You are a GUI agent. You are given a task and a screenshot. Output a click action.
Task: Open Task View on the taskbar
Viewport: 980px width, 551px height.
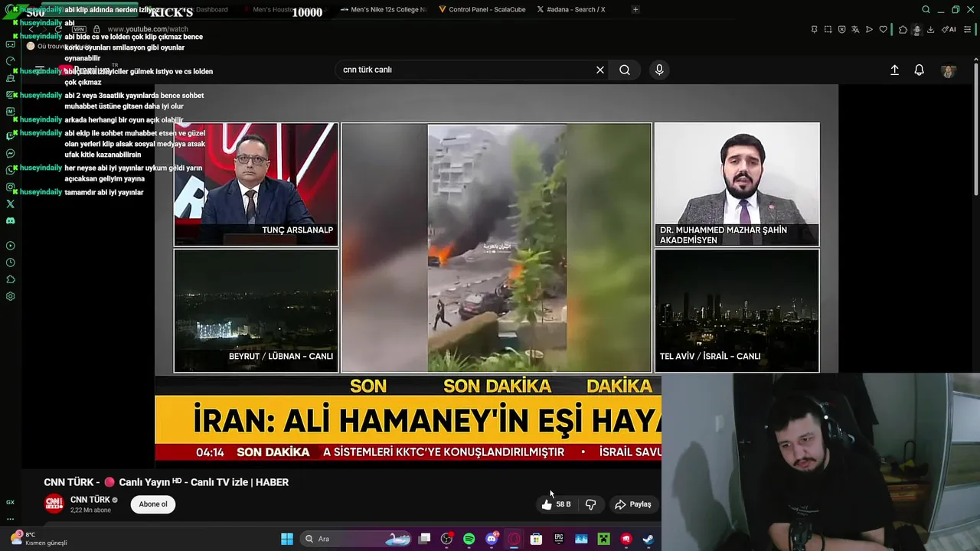pyautogui.click(x=425, y=539)
